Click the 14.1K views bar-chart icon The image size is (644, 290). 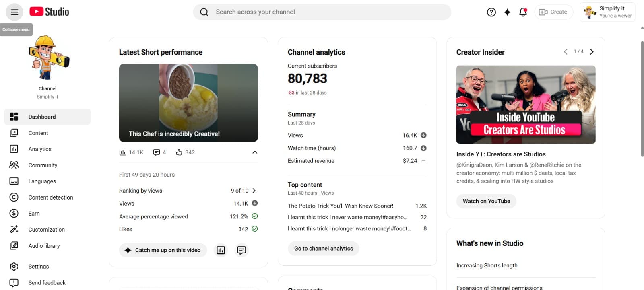click(122, 152)
